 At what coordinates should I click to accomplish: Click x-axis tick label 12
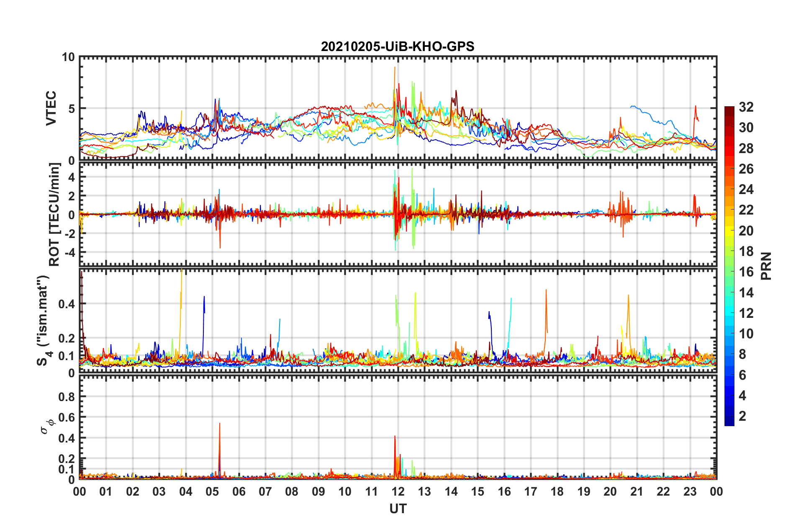point(398,491)
